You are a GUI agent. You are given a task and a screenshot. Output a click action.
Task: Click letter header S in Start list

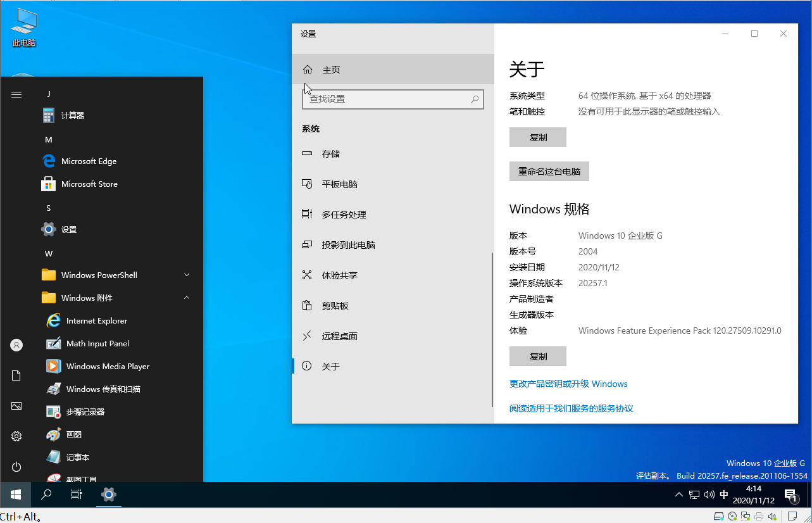[x=49, y=208]
